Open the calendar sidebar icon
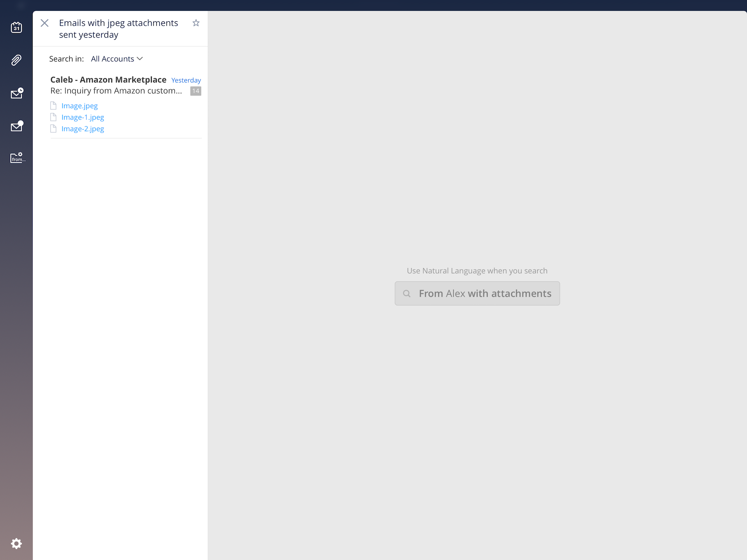Image resolution: width=747 pixels, height=560 pixels. click(x=16, y=27)
